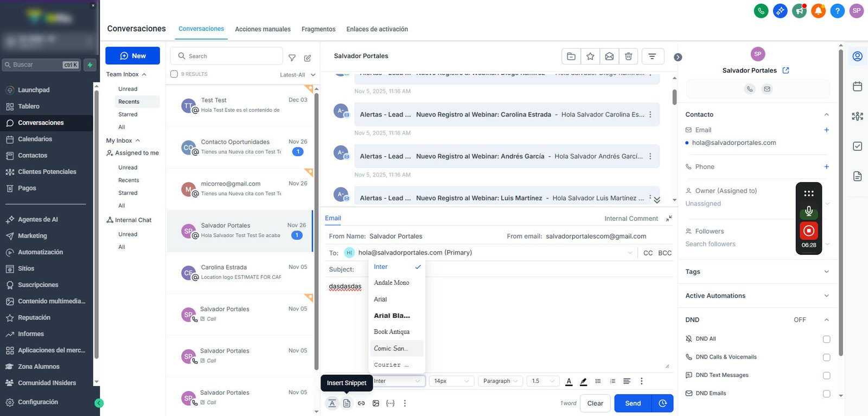This screenshot has height=416, width=868.
Task: Open the calendar icon in right rail
Action: [858, 86]
